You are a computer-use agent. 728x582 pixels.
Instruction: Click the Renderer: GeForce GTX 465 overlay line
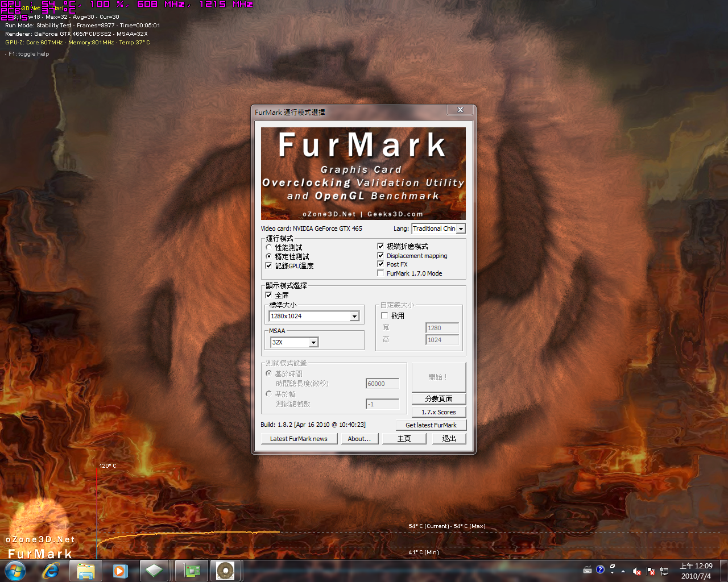tap(76, 34)
